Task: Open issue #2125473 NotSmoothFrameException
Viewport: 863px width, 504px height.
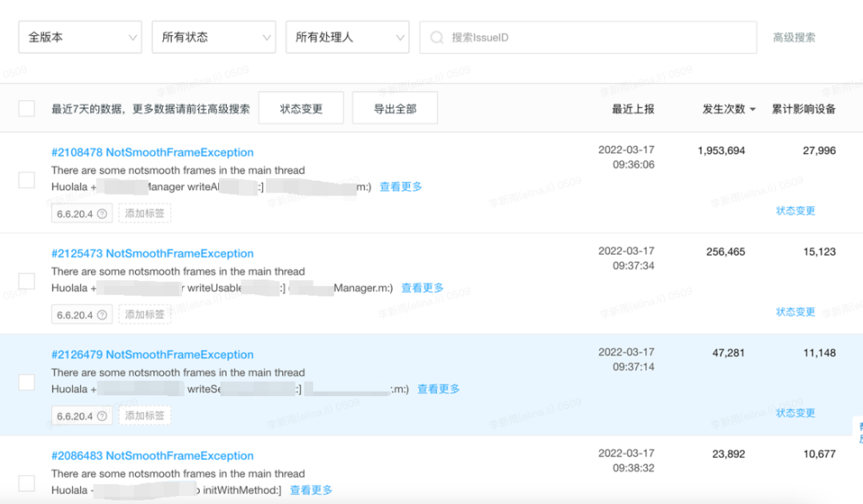Action: (x=153, y=254)
